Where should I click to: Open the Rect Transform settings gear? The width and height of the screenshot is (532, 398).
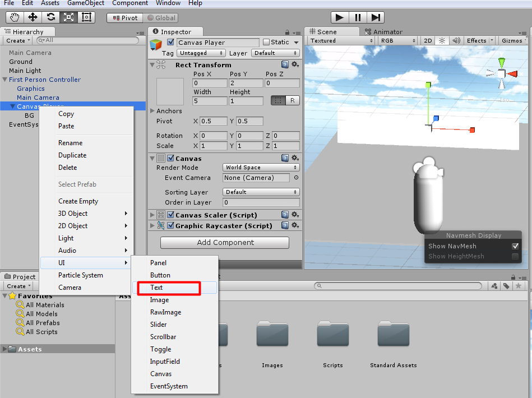[295, 64]
